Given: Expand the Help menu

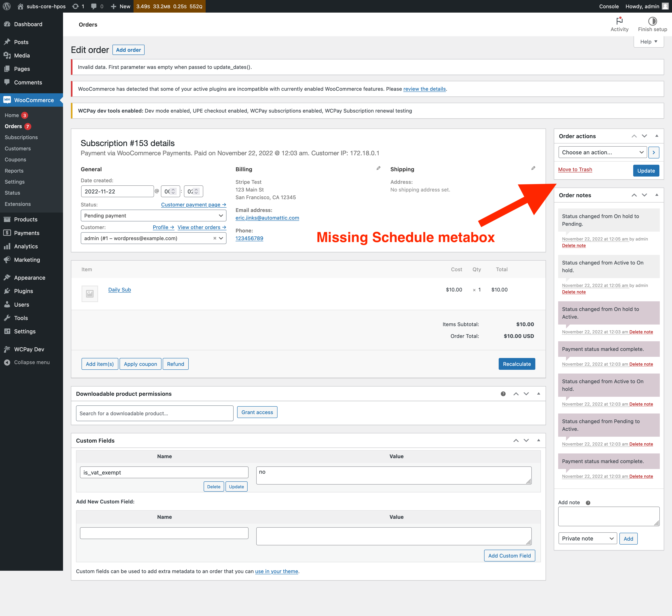Looking at the screenshot, I should [648, 41].
